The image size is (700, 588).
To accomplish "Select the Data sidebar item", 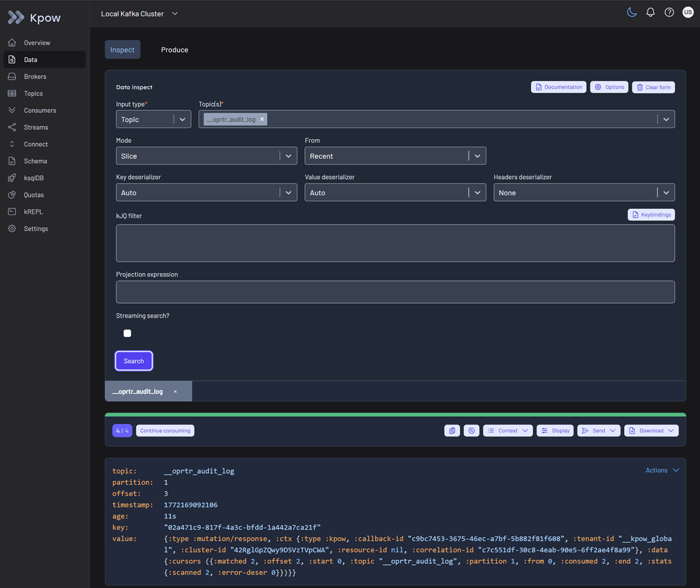I will [x=43, y=60].
